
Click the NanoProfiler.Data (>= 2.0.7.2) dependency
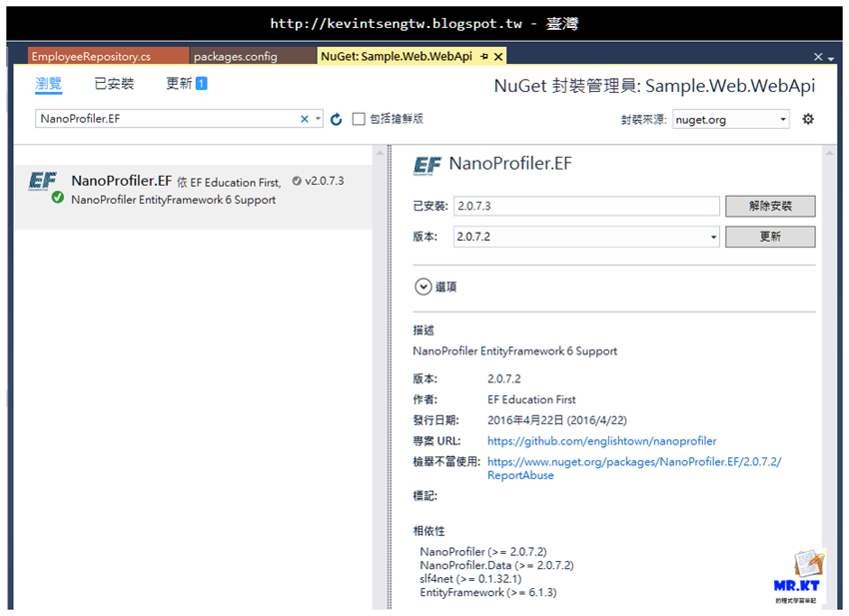point(496,565)
